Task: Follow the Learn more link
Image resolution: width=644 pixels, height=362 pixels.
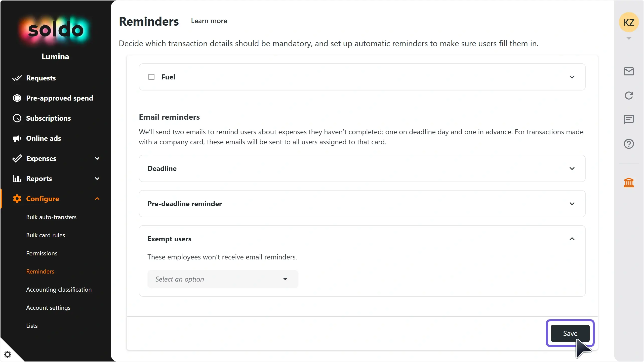Action: pyautogui.click(x=209, y=21)
